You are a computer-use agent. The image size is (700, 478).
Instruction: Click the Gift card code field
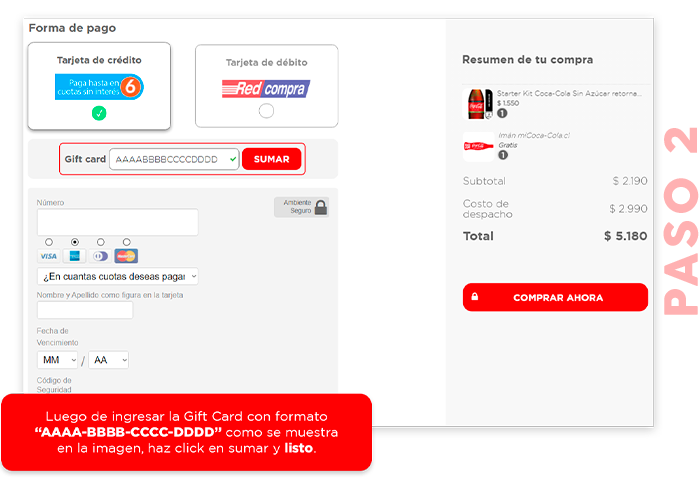174,159
